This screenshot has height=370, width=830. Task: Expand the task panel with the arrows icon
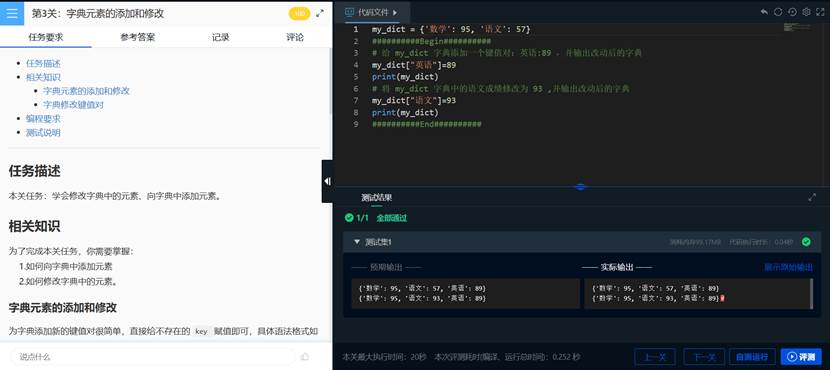[320, 14]
